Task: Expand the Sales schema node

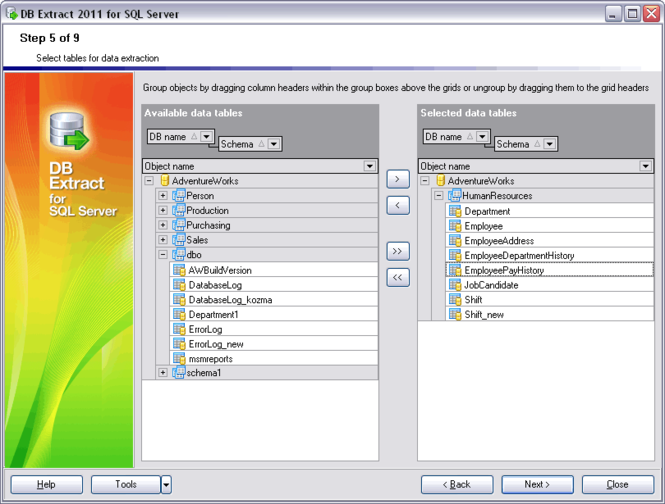Action: pyautogui.click(x=163, y=240)
